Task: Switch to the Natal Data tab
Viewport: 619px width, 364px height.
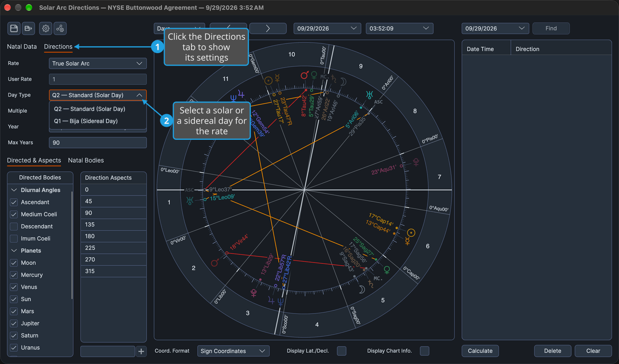Action: (x=22, y=47)
